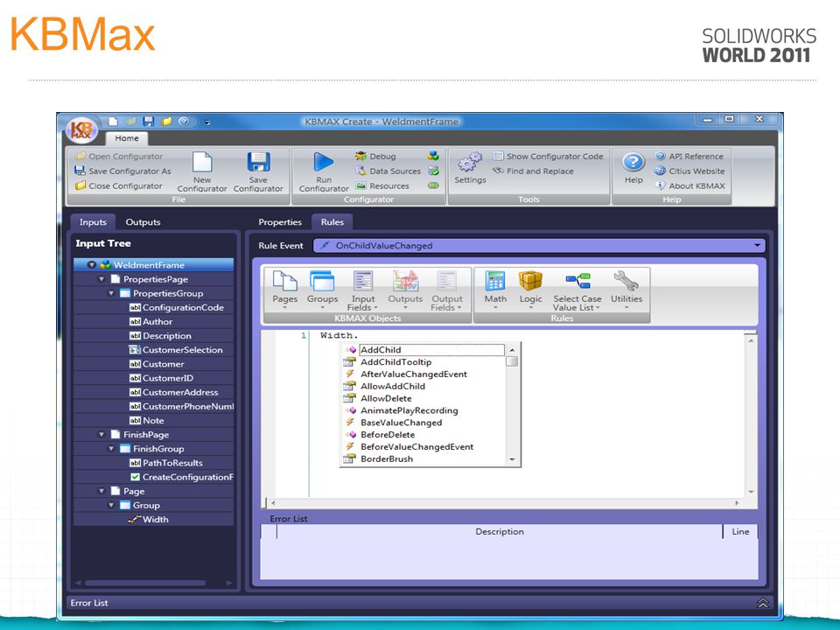Click Close Configurator
840x630 pixels.
[118, 185]
